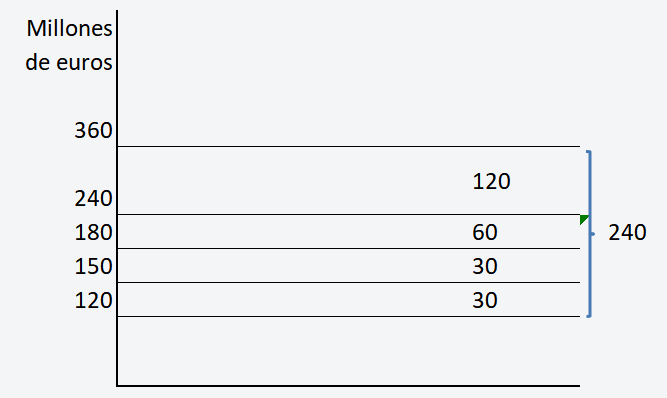The image size is (667, 398).
Task: Click the de euros text label
Action: point(69,63)
